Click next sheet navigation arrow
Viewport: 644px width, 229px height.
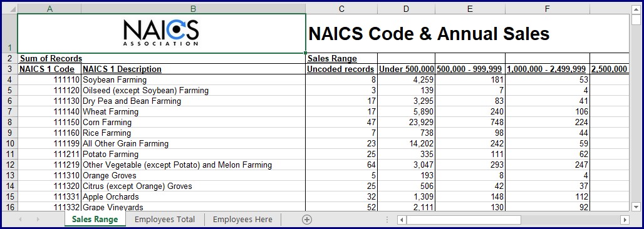pyautogui.click(x=38, y=220)
